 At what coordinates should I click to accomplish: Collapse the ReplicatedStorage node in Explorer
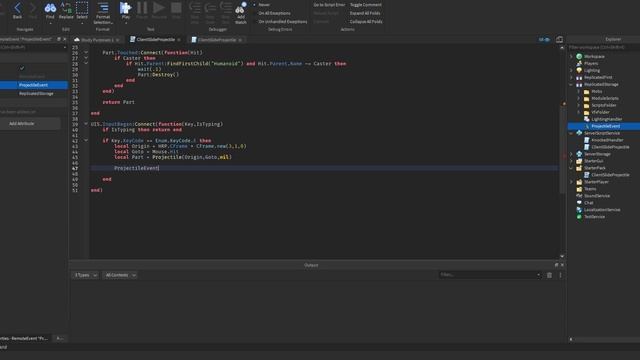(571, 84)
